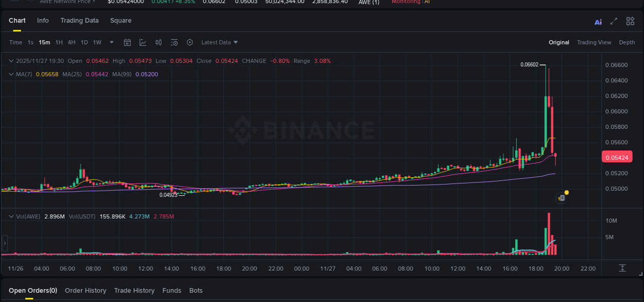The height and width of the screenshot is (302, 644).
Task: Collapse the MA(7) indicator row
Action: point(11,74)
